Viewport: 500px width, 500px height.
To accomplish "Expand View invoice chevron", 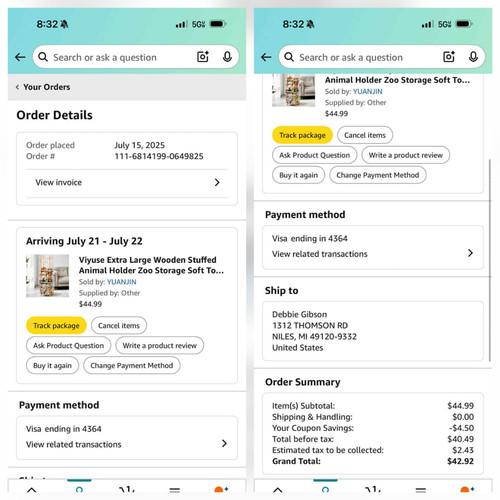I will pyautogui.click(x=217, y=182).
